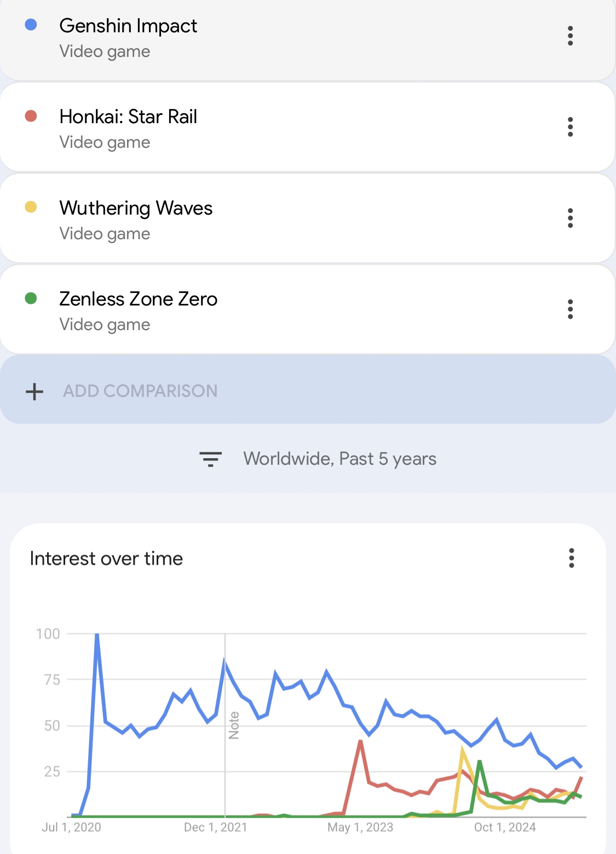Click the yellow Wuthering Waves color dot
616x854 pixels.
tap(31, 207)
